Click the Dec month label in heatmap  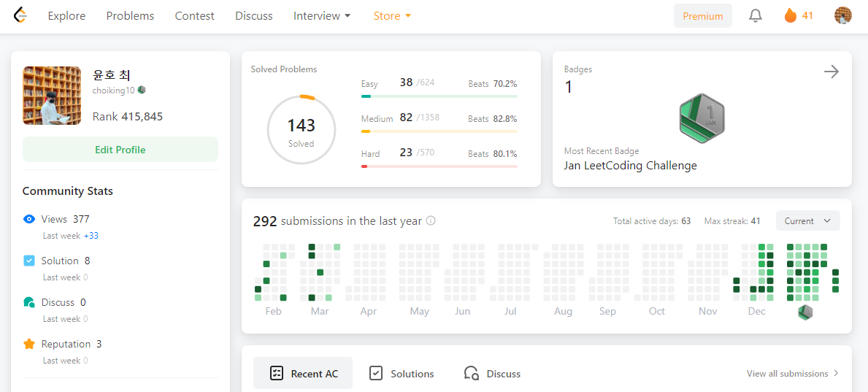(757, 312)
